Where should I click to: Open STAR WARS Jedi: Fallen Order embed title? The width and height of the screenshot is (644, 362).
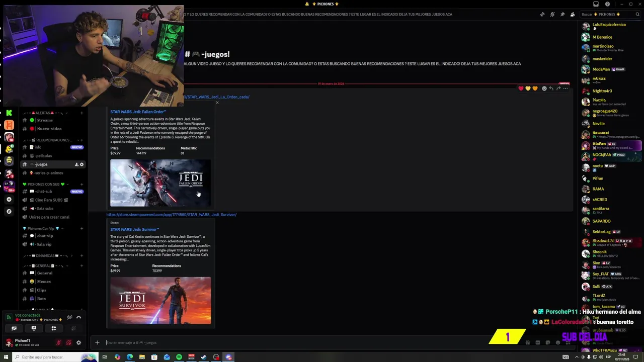tap(138, 112)
